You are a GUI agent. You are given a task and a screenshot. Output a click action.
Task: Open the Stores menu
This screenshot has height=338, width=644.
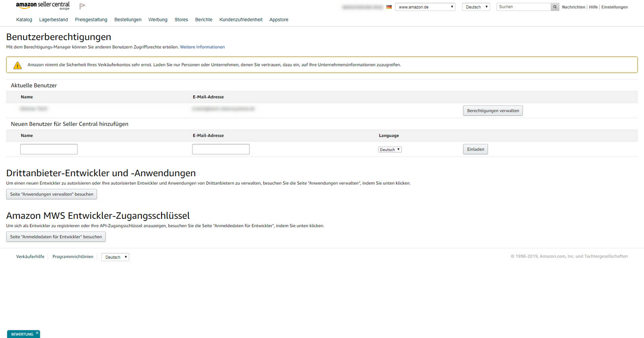point(181,20)
